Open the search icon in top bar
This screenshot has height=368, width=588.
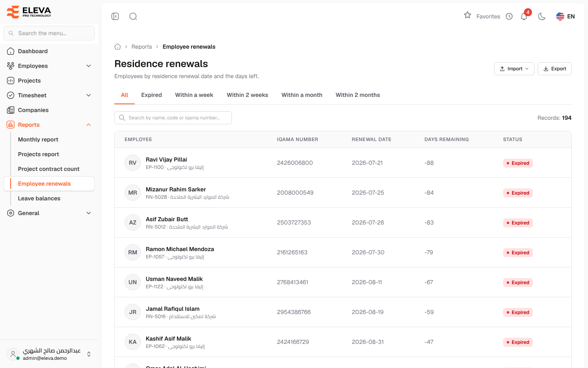click(x=133, y=16)
